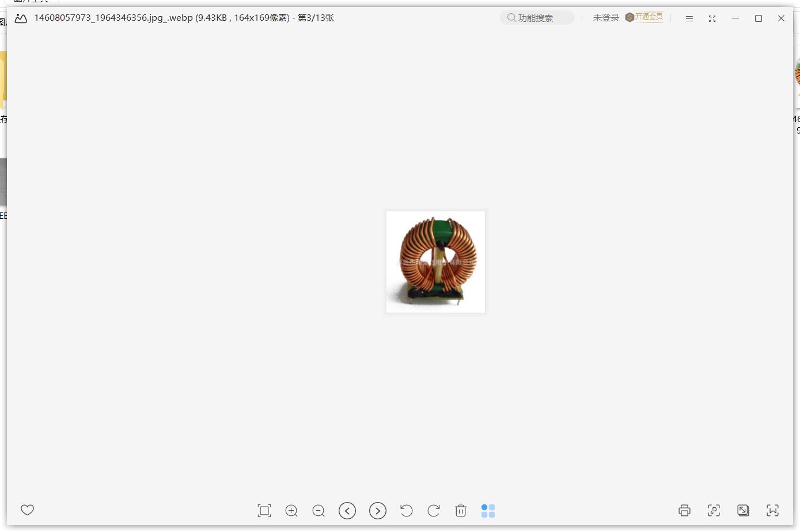Click the square icon with diagonal arrow
This screenshot has height=532, width=800.
coord(744,510)
